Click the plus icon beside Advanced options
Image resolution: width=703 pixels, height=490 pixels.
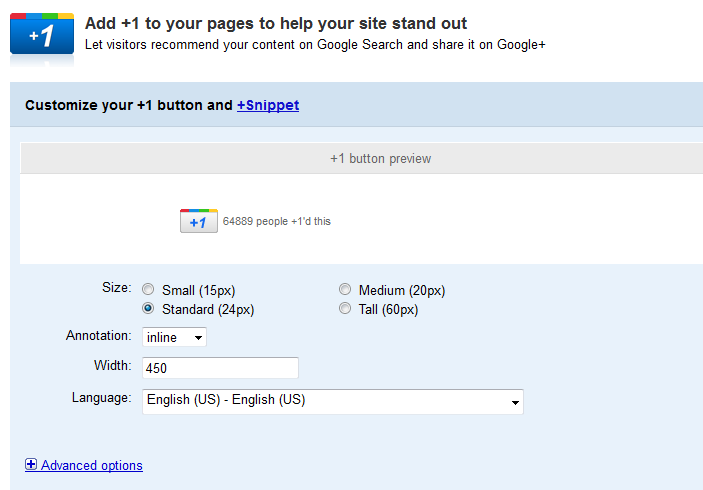click(x=31, y=464)
